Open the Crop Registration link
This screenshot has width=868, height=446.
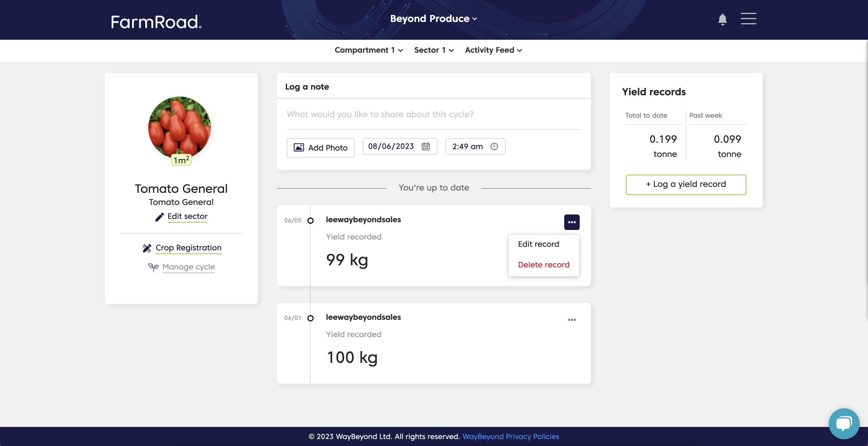pos(188,248)
